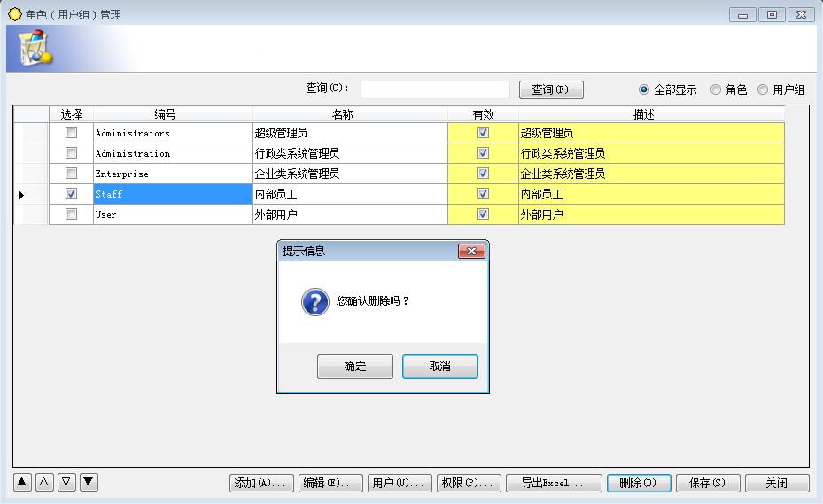The image size is (823, 504).
Task: Focus the 查询(C) search input field
Action: (435, 89)
